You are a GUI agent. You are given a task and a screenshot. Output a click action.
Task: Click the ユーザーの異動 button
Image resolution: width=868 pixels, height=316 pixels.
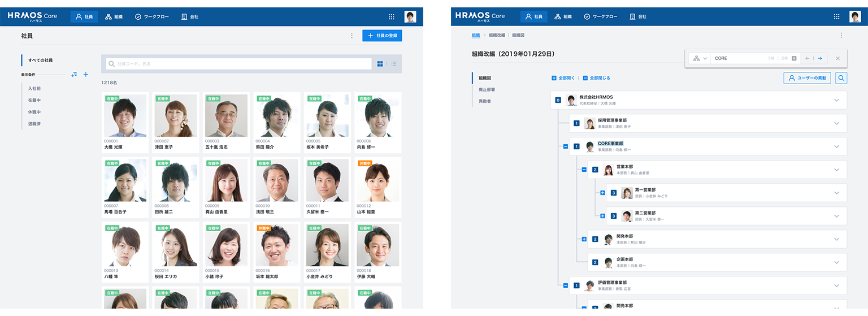[x=807, y=78]
